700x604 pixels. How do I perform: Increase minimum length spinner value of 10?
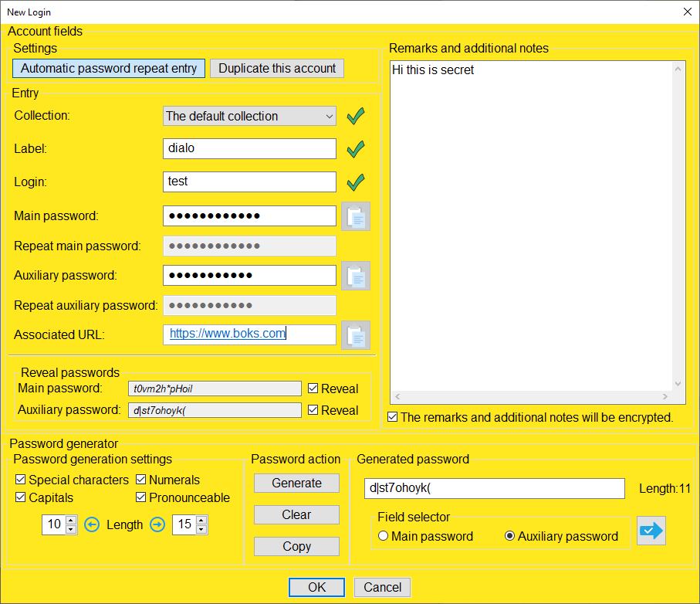[x=71, y=521]
